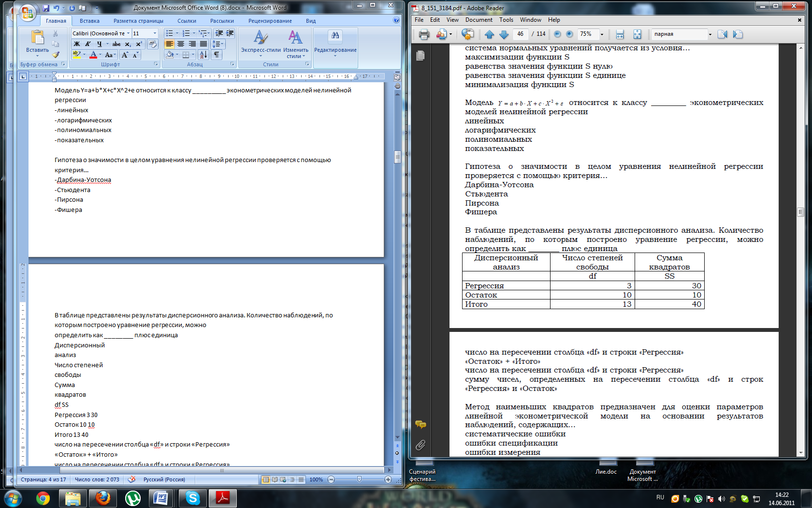Go to next page in Adobe Reader
The image size is (812, 508).
pyautogui.click(x=504, y=34)
